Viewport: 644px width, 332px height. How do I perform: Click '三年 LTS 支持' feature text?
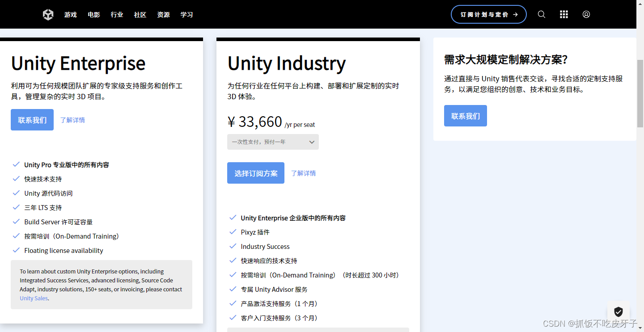tap(43, 207)
